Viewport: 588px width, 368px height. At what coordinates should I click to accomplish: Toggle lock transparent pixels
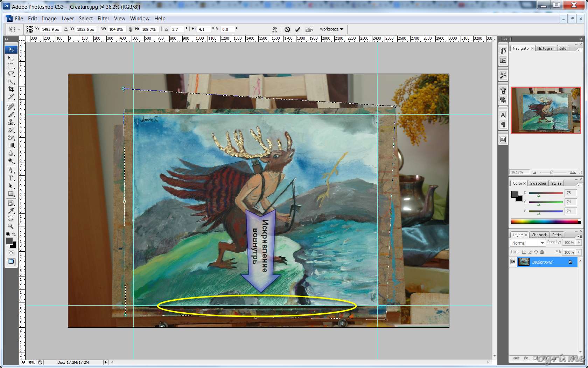click(524, 252)
